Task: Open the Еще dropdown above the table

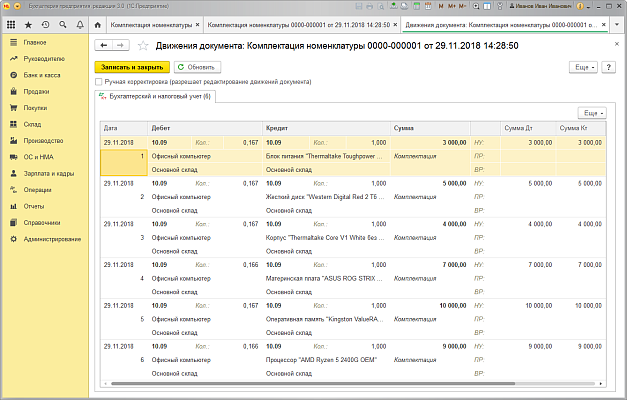Action: pos(592,114)
